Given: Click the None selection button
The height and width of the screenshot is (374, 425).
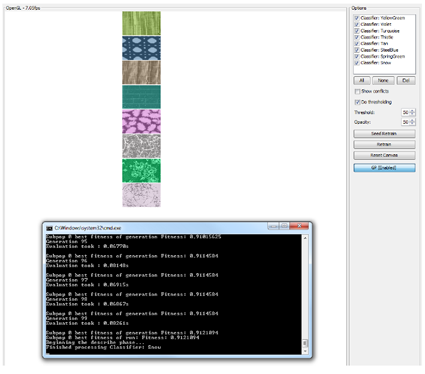Looking at the screenshot, I should (383, 81).
